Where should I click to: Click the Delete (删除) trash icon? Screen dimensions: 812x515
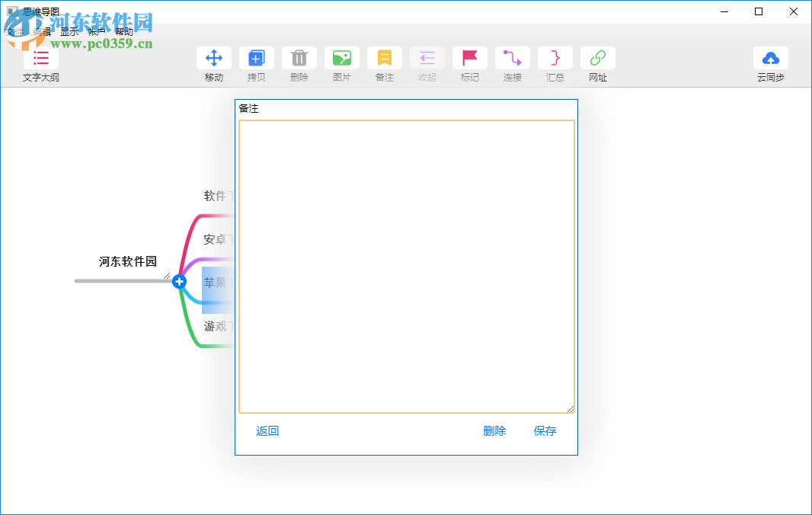pyautogui.click(x=299, y=58)
